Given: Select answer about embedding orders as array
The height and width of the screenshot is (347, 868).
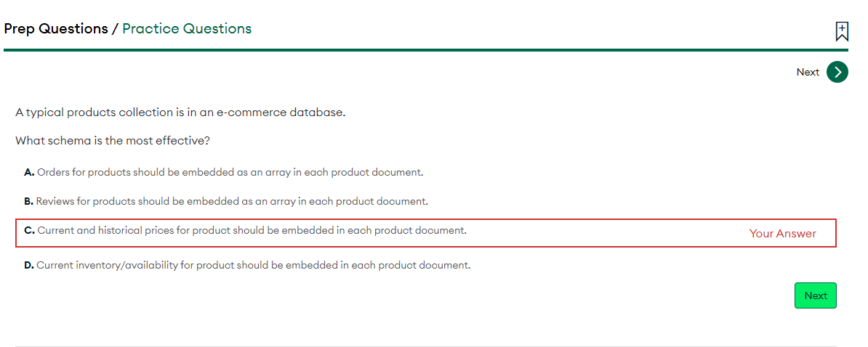Looking at the screenshot, I should [x=230, y=172].
